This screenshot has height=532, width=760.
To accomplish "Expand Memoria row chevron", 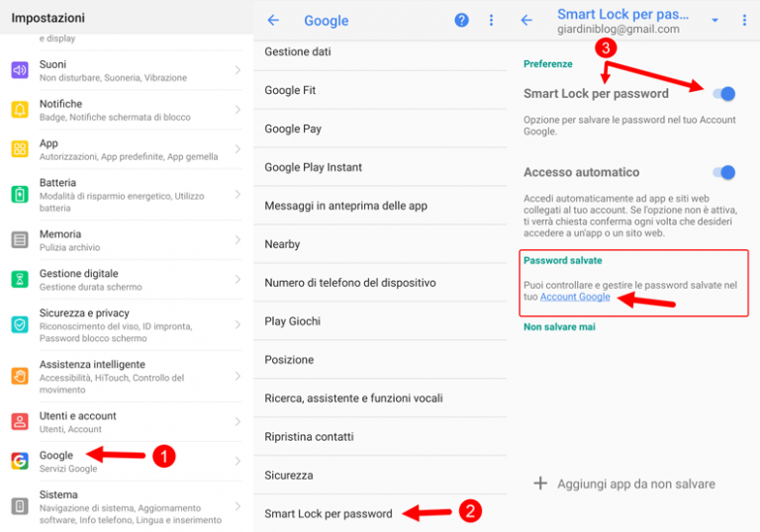I will (x=237, y=240).
